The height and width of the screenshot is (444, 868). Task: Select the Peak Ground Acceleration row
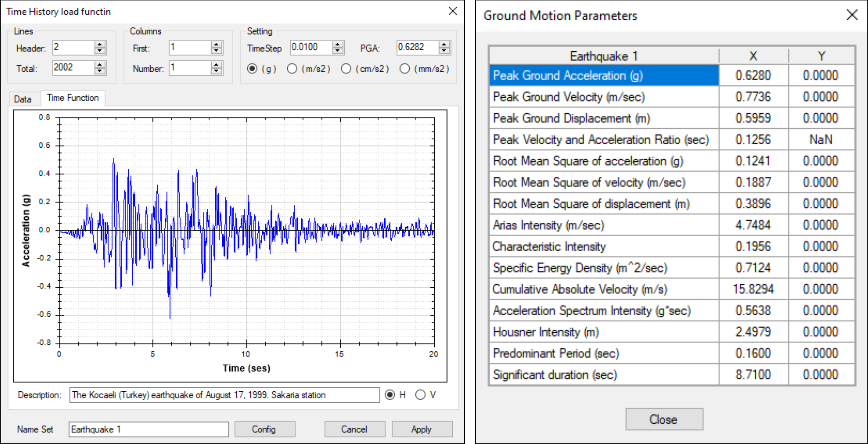pyautogui.click(x=672, y=75)
